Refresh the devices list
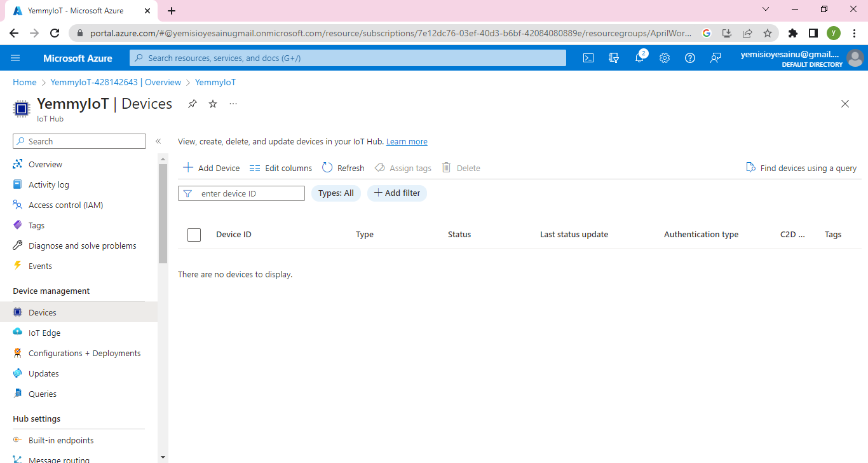This screenshot has width=868, height=463. click(343, 168)
